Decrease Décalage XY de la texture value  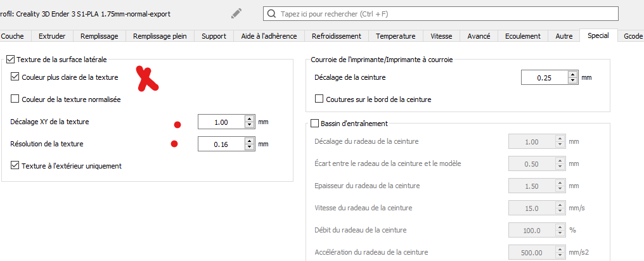point(249,125)
